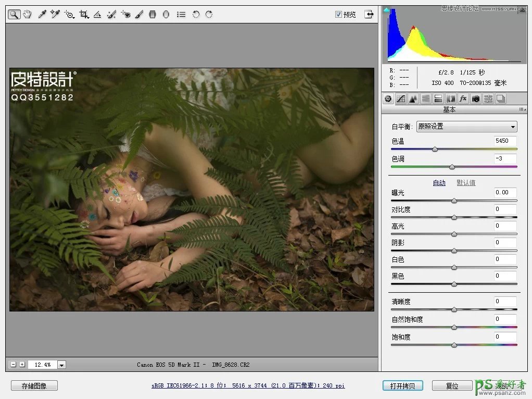Viewport: 532px width, 399px height.
Task: Select the Hand tool
Action: [28, 15]
